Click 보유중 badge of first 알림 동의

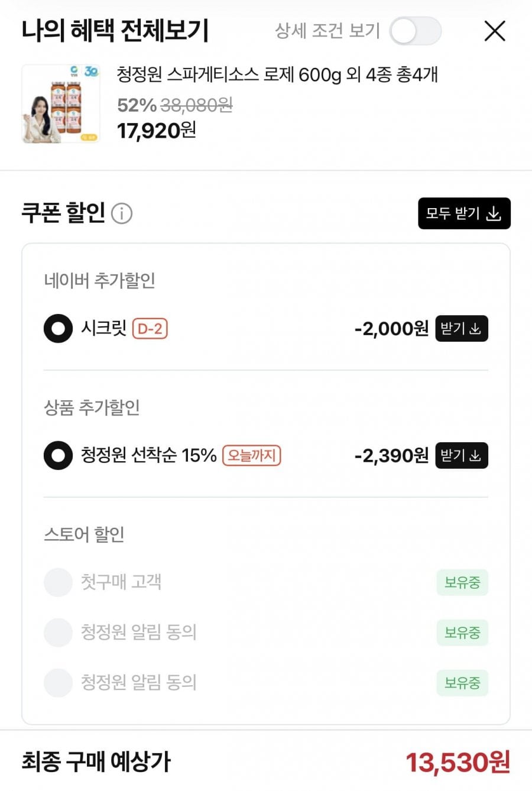pos(462,633)
